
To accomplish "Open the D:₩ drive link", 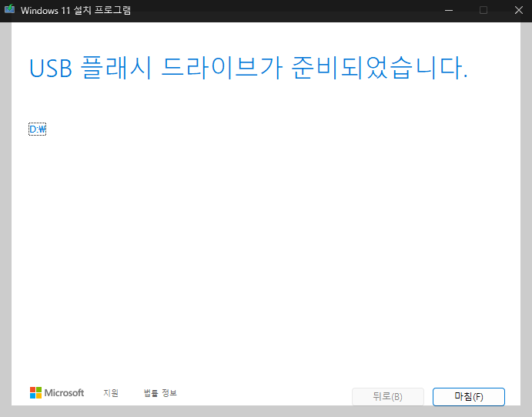I will pos(37,129).
